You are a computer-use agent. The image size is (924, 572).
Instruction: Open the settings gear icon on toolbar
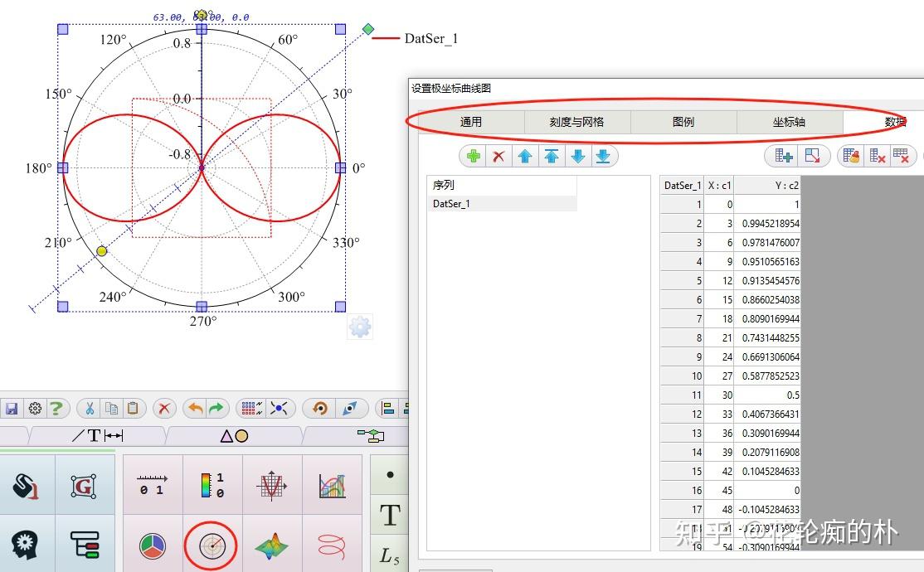[x=35, y=408]
